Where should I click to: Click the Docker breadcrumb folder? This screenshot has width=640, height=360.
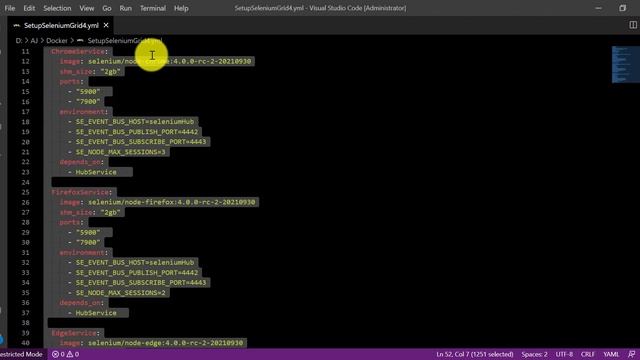pos(56,41)
